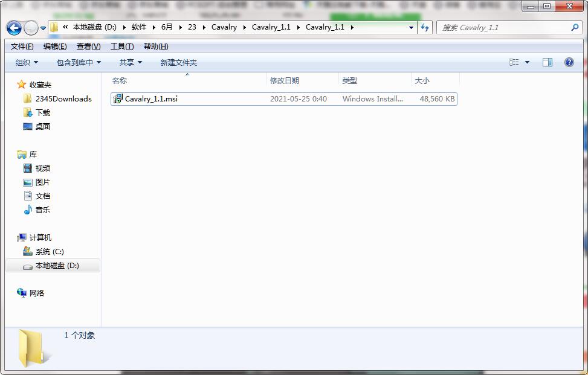Open Help with the question mark icon
Image resolution: width=588 pixels, height=375 pixels.
click(569, 62)
